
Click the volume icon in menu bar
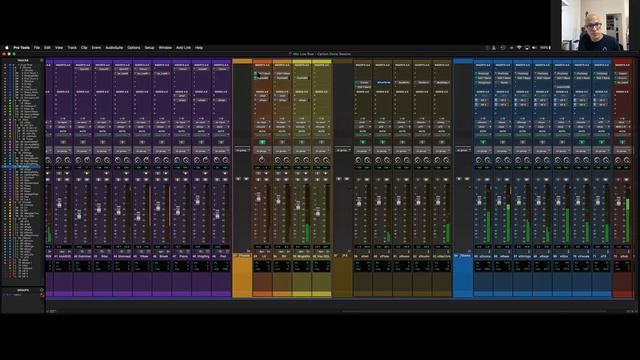(534, 48)
